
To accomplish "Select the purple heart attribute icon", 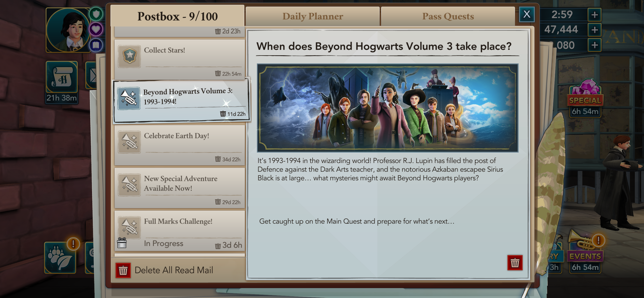I will [96, 29].
